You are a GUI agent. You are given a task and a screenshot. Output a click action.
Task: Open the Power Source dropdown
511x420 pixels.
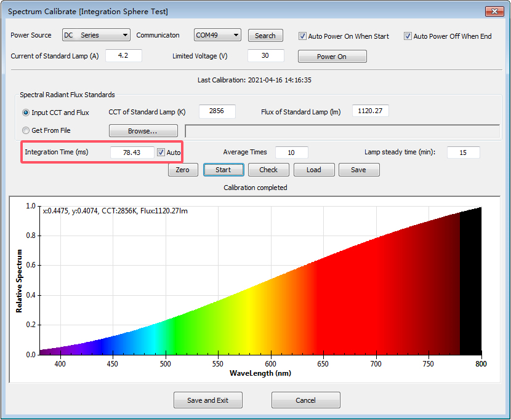[96, 36]
